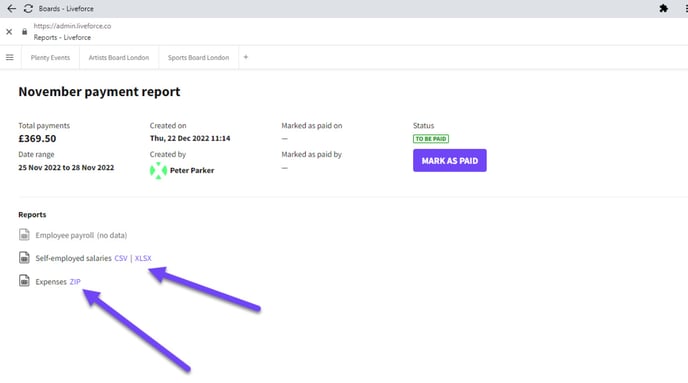Click the TO BE PAID status badge
Viewport: 688px width, 383px height.
431,139
